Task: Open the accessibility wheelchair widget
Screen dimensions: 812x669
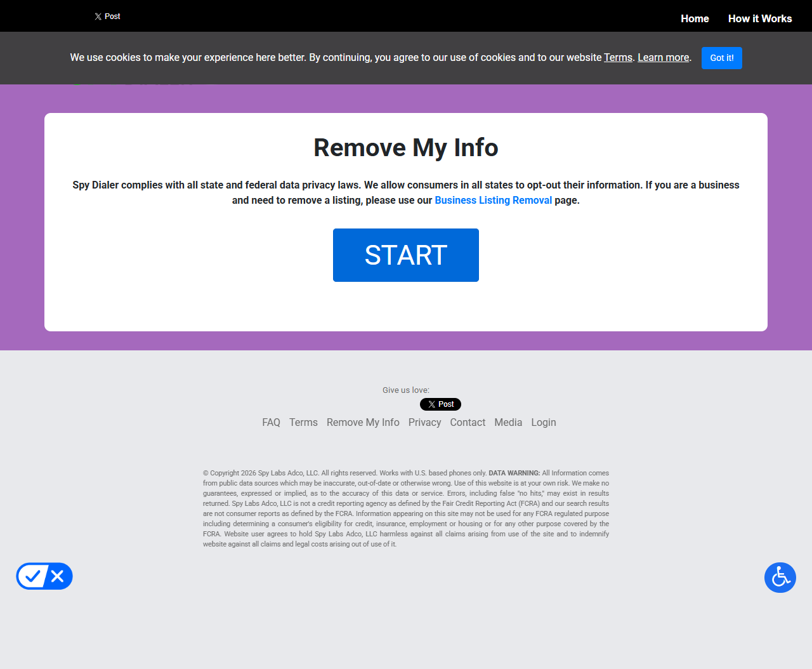Action: click(x=780, y=578)
